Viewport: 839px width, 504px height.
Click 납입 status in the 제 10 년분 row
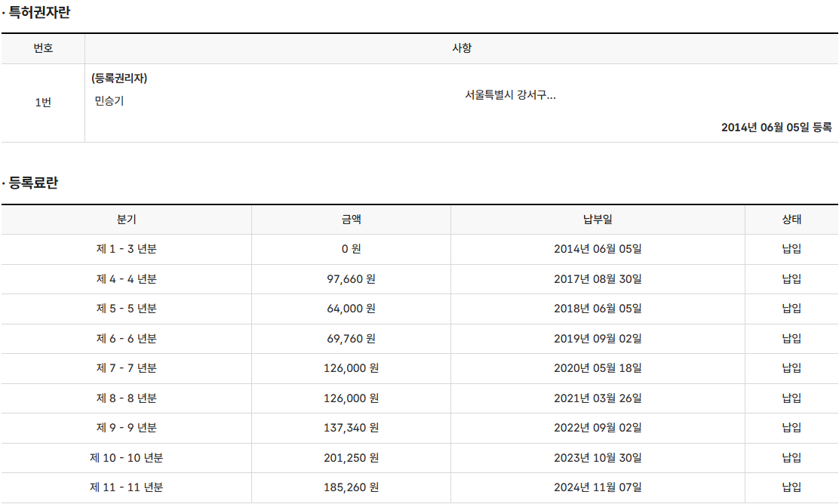click(791, 458)
